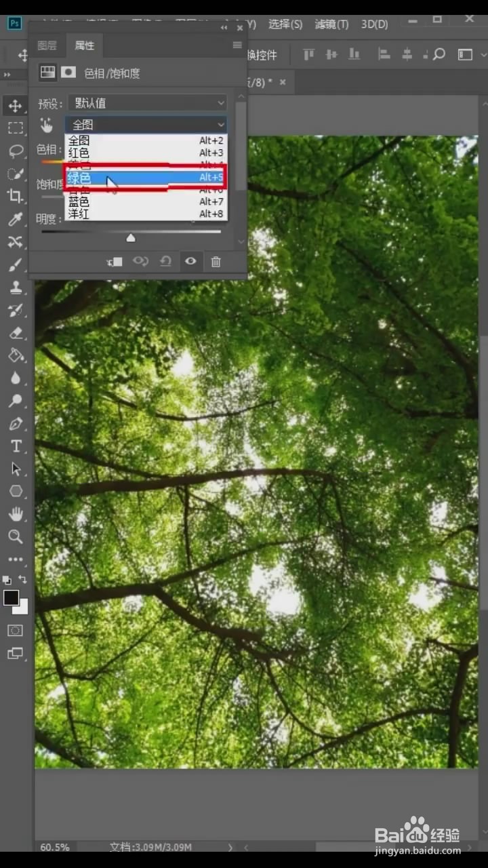Open the 预设 默认值 dropdown

tap(147, 103)
